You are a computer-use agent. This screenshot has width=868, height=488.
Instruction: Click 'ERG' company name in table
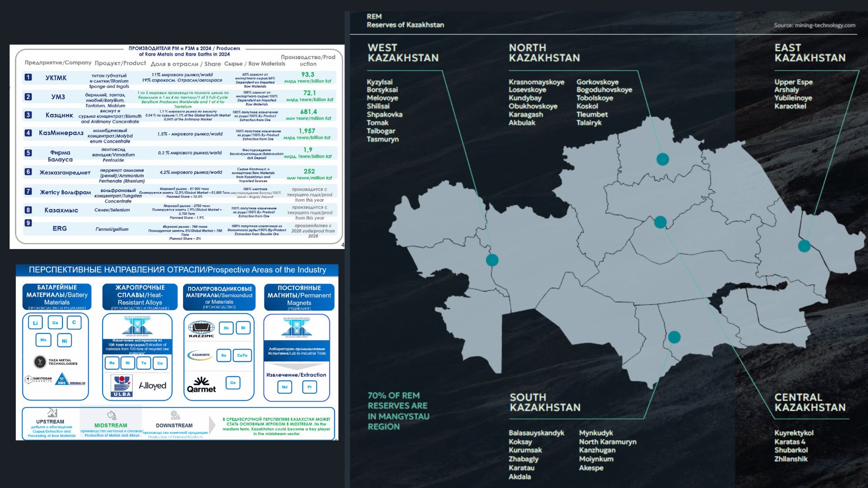point(60,229)
